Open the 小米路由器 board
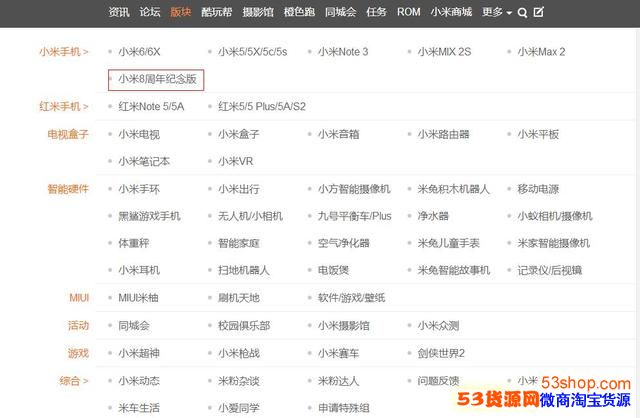 coord(443,134)
